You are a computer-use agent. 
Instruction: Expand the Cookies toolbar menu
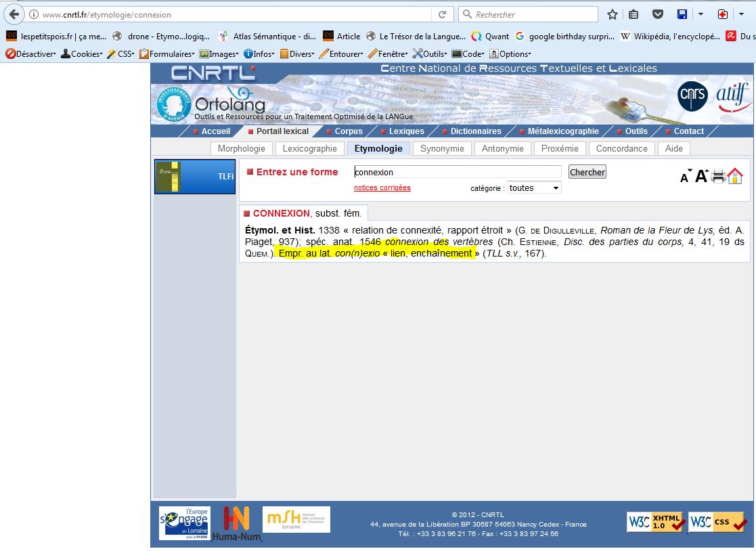pyautogui.click(x=81, y=54)
